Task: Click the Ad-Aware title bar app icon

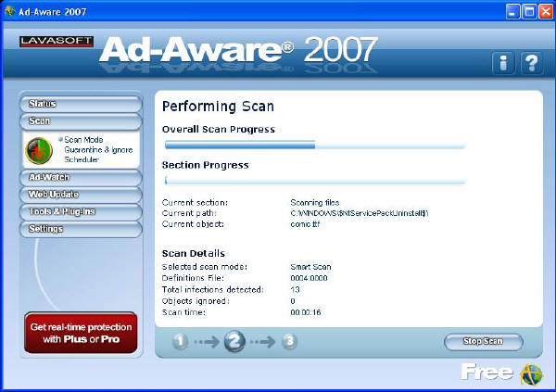Action: click(x=9, y=11)
